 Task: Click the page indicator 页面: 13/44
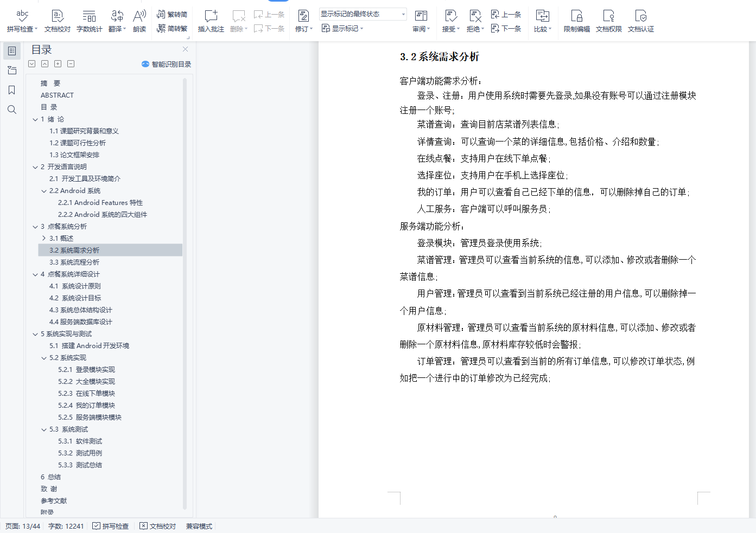coord(23,526)
